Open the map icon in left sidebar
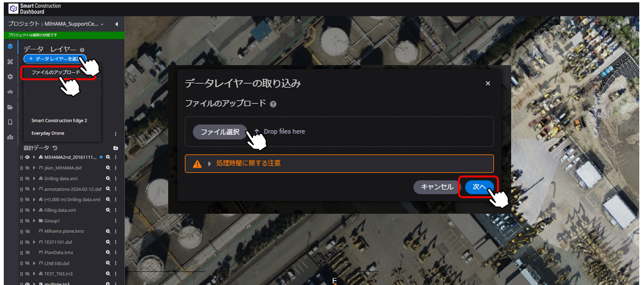Screen dimensions: 644x285 point(10,137)
